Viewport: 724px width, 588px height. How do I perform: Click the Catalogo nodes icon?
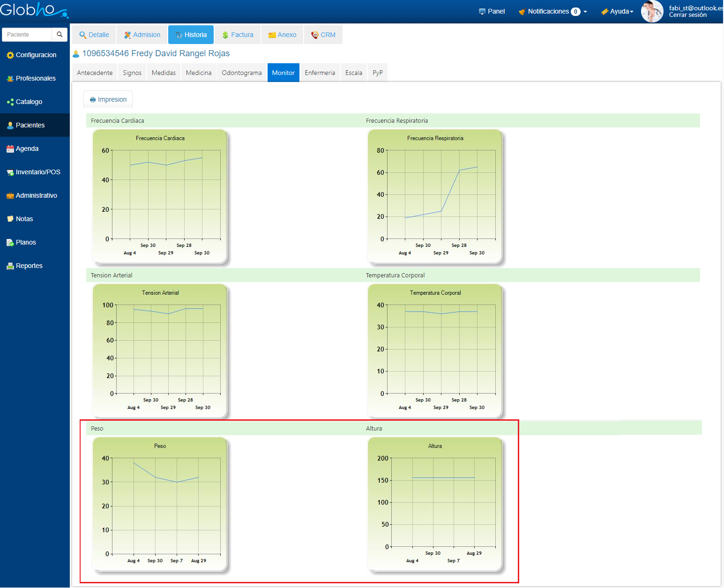(10, 102)
